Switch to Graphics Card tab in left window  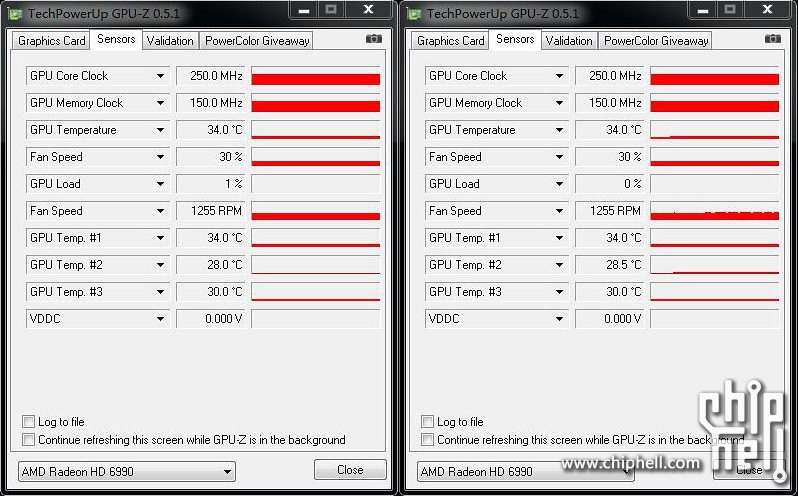pyautogui.click(x=51, y=41)
